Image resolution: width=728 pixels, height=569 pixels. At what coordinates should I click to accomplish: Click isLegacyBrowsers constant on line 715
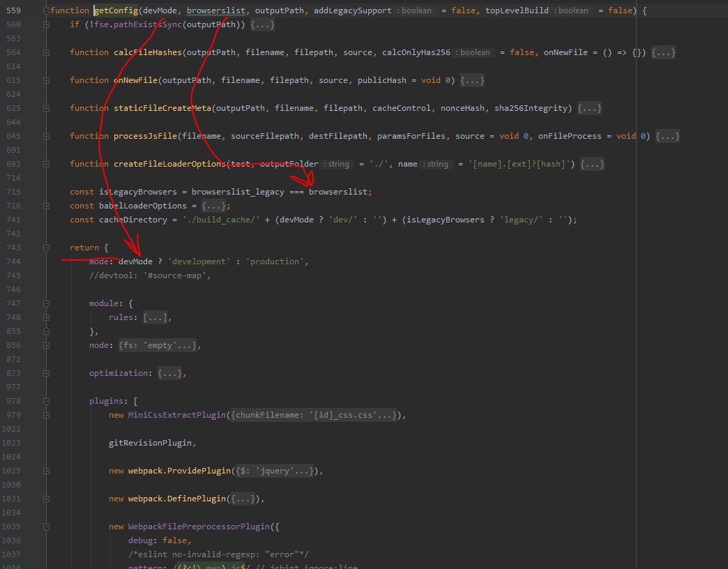point(138,192)
